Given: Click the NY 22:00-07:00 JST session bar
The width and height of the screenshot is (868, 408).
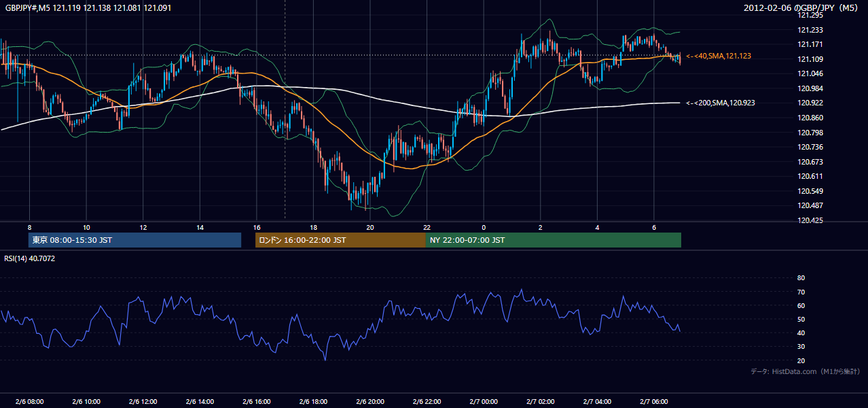Looking at the screenshot, I should [554, 240].
